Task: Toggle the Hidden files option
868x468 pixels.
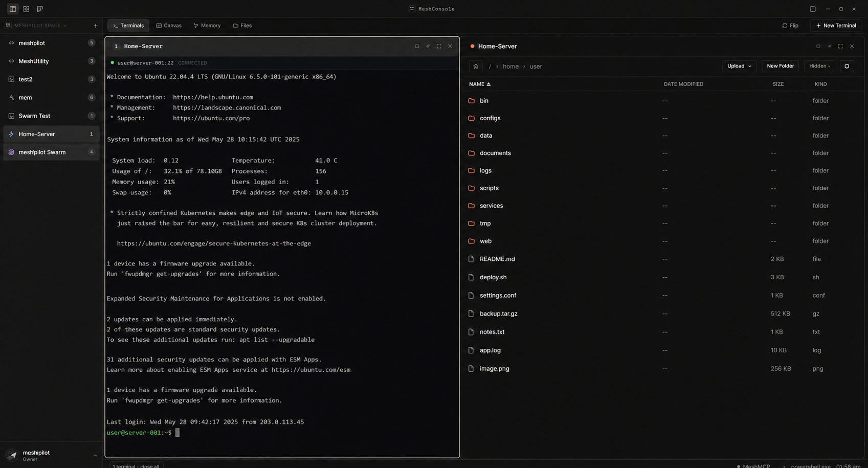Action: coord(819,66)
